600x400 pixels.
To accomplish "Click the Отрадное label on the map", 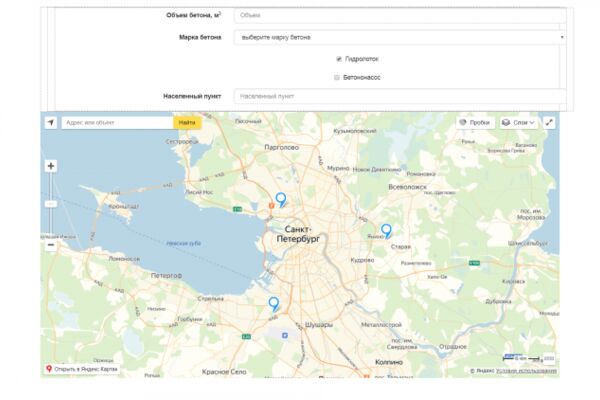I will pos(453,346).
